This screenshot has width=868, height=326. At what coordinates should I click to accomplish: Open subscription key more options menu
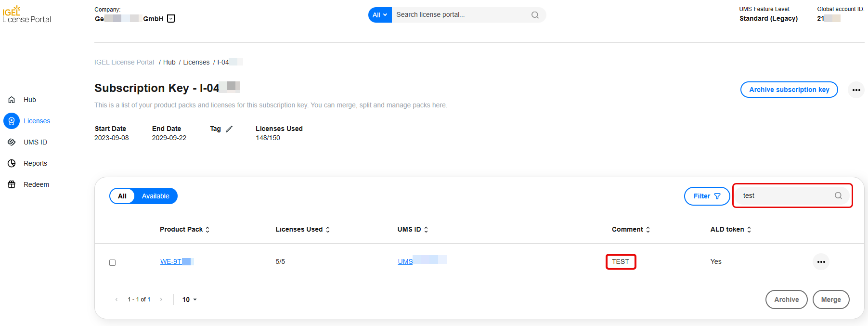click(x=856, y=90)
